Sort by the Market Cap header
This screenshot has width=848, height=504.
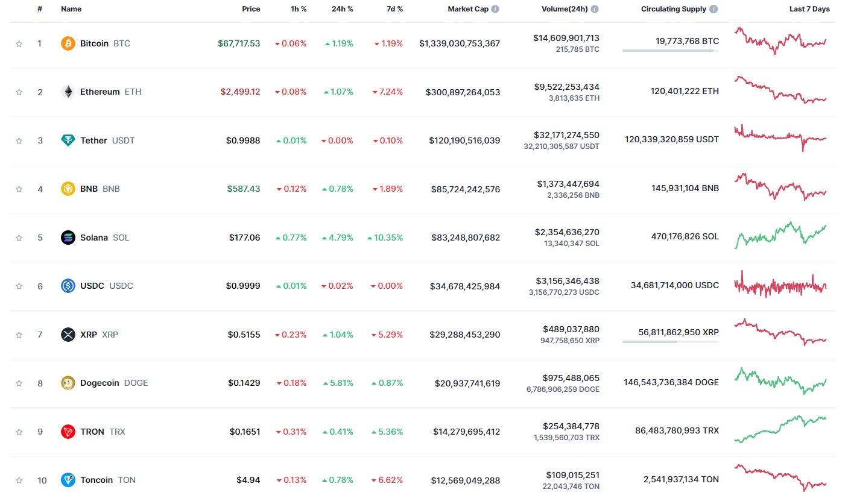(468, 9)
